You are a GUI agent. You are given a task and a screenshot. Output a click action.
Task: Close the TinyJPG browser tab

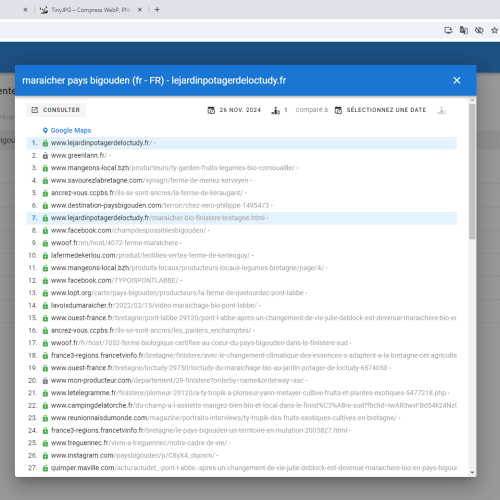pyautogui.click(x=140, y=10)
